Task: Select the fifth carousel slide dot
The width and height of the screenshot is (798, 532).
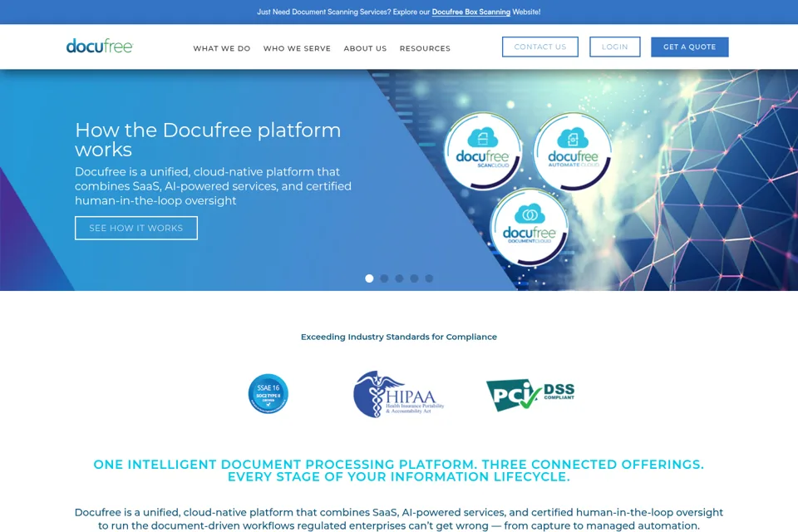Action: tap(429, 278)
